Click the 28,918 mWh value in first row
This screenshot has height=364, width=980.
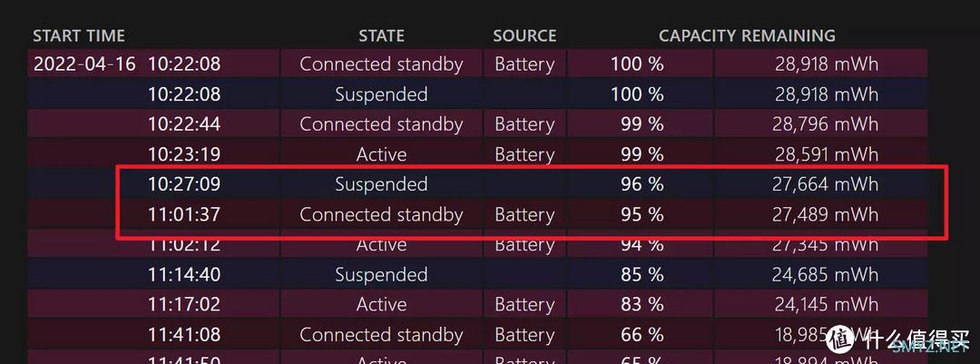click(x=827, y=64)
